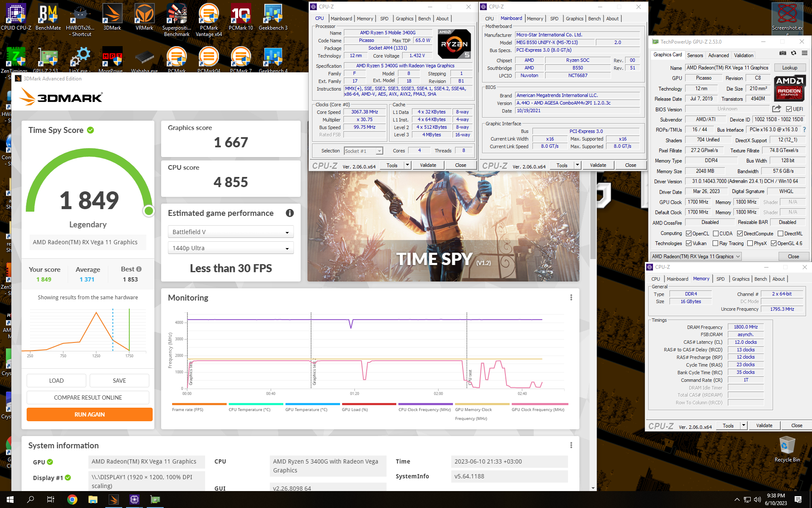Image resolution: width=812 pixels, height=508 pixels.
Task: Open the Monitoring panel three-dot menu
Action: [571, 298]
